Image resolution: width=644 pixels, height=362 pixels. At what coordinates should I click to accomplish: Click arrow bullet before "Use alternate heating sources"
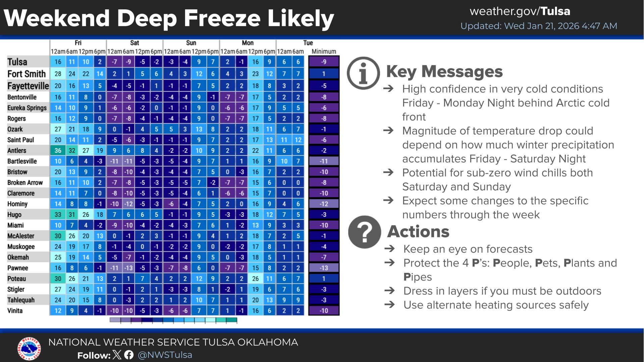(389, 305)
